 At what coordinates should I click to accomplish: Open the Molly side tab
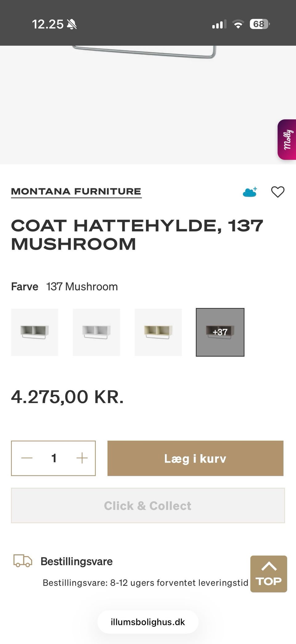[287, 139]
